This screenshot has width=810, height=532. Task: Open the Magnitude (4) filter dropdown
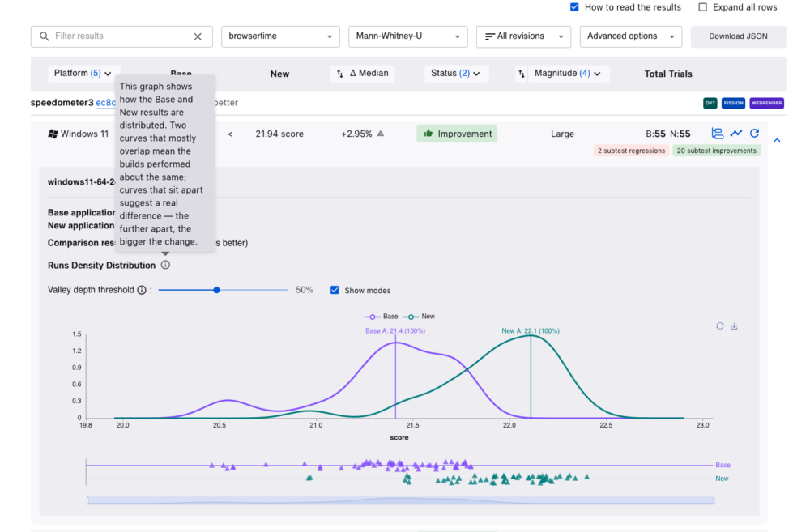[567, 74]
